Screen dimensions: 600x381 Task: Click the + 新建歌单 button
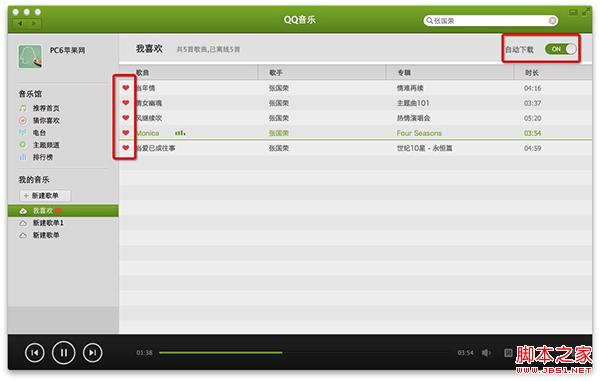(45, 195)
